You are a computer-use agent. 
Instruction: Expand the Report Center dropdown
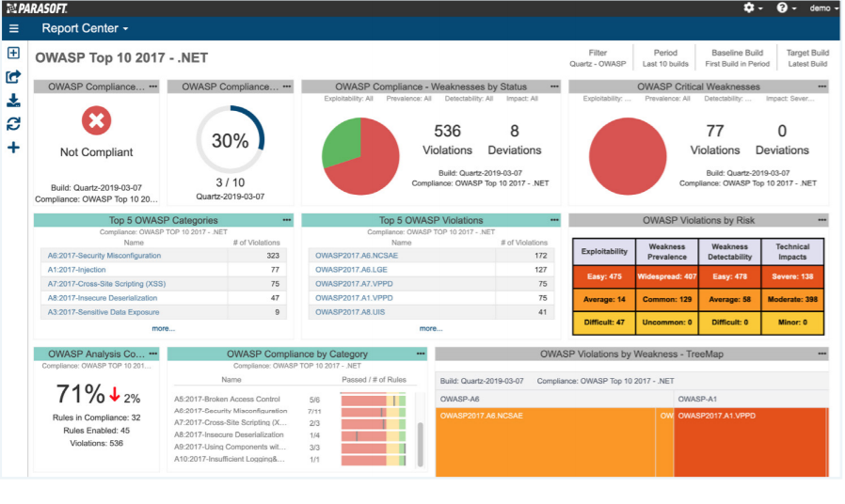[85, 28]
